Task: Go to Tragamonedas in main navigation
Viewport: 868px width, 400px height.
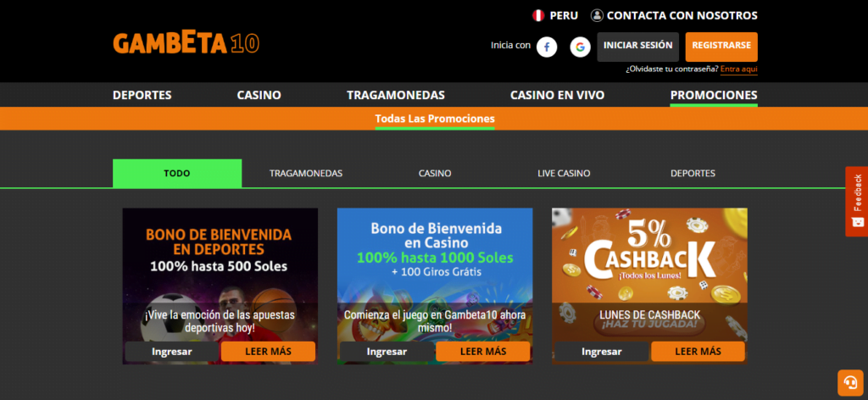Action: (396, 95)
